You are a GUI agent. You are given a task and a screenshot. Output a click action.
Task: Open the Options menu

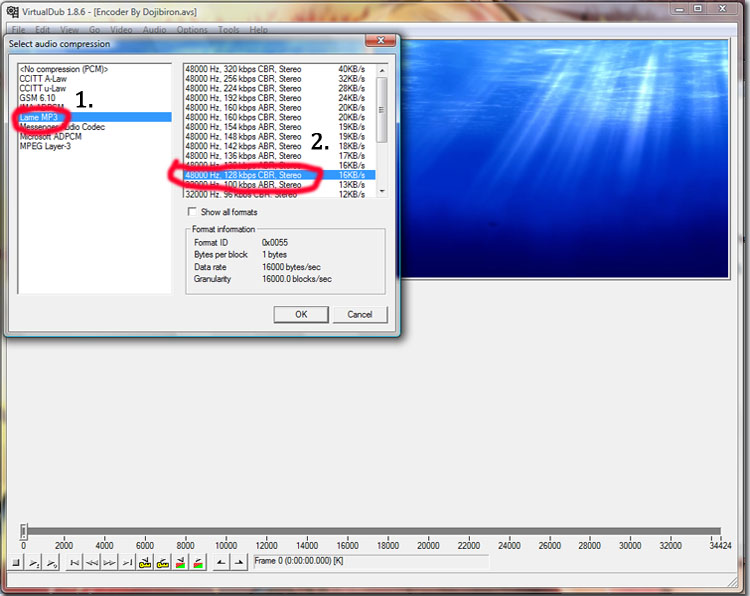coord(192,30)
